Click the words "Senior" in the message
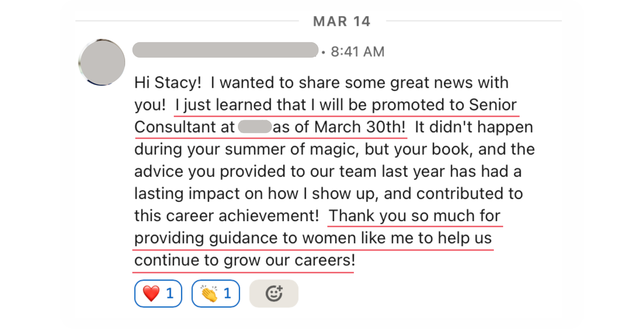Viewport: 644px width, 329px height. [x=493, y=105]
